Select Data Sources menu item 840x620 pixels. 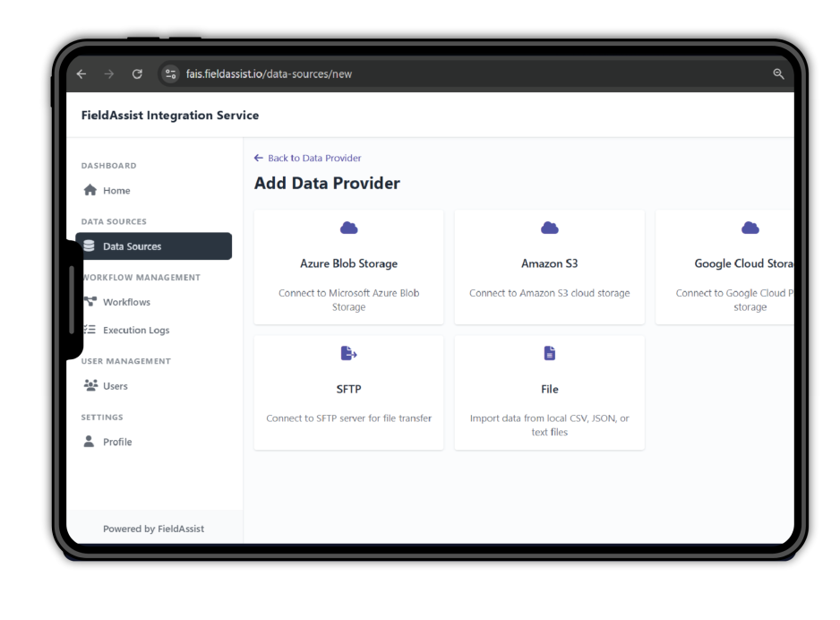pos(154,246)
